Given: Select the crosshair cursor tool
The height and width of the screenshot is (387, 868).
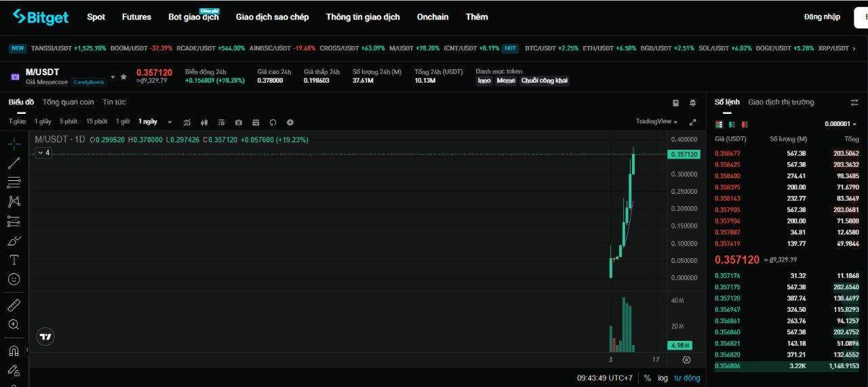Looking at the screenshot, I should point(14,144).
